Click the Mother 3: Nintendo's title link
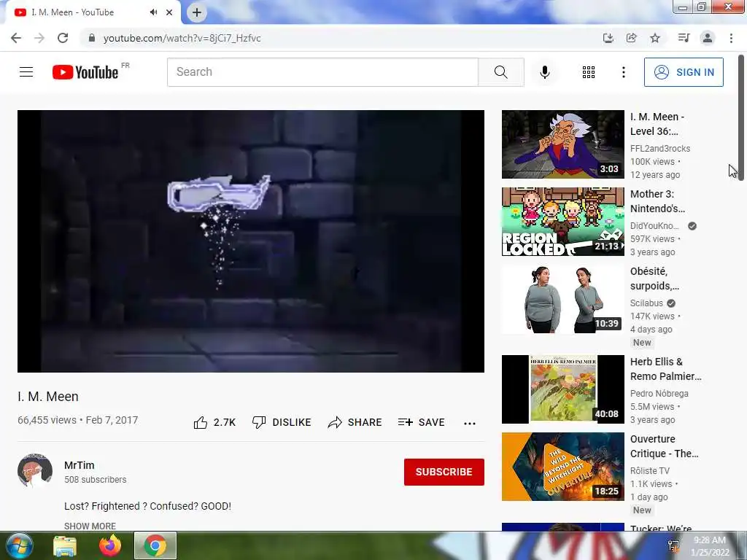 click(657, 201)
